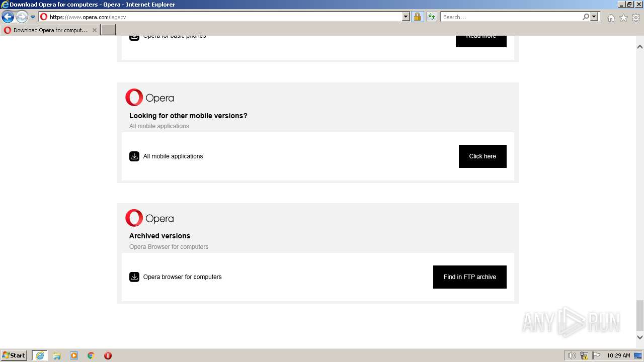Image resolution: width=644 pixels, height=362 pixels.
Task: Expand the search provider dropdown
Action: 594,17
